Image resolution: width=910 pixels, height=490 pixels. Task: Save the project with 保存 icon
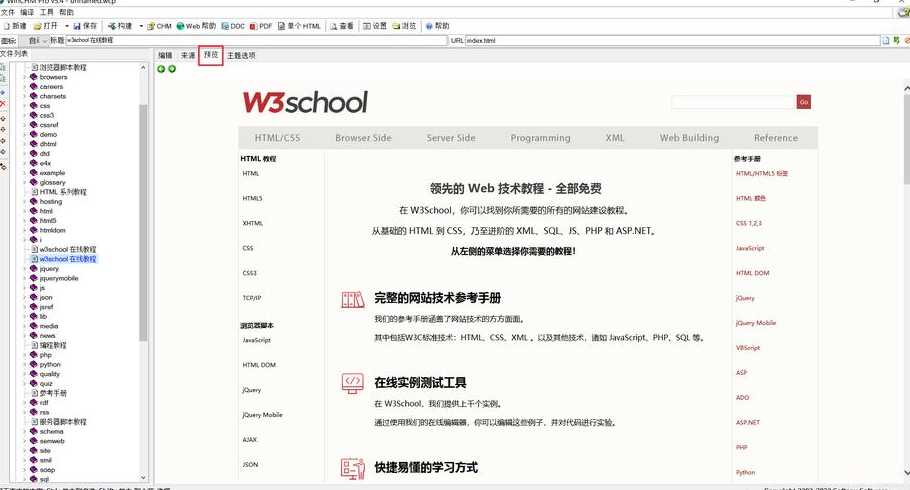[77, 26]
